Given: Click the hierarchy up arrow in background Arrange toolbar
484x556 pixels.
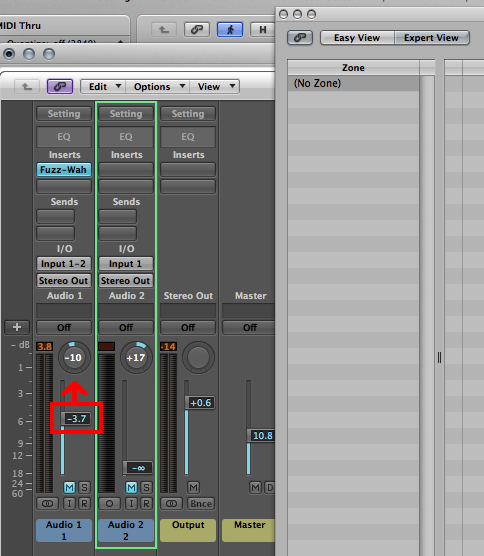Looking at the screenshot, I should click(164, 29).
